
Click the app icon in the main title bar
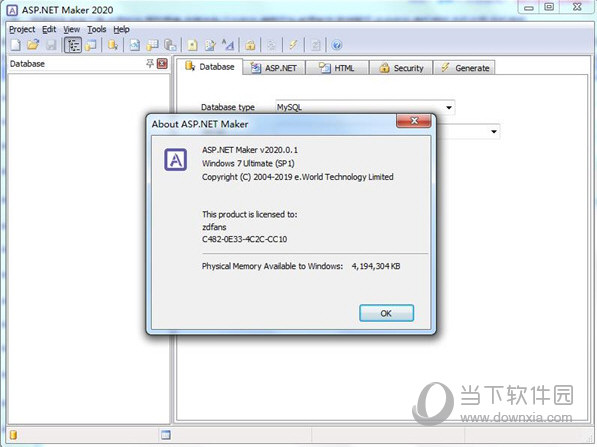click(x=13, y=10)
